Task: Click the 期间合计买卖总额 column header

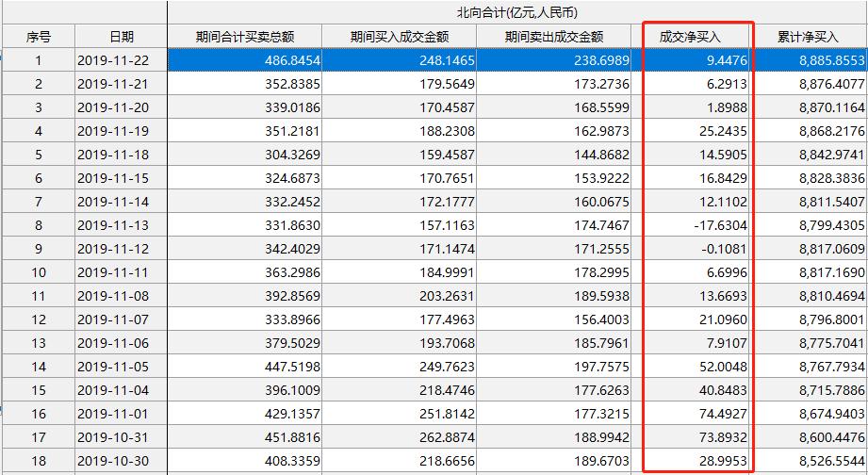Action: coord(245,37)
